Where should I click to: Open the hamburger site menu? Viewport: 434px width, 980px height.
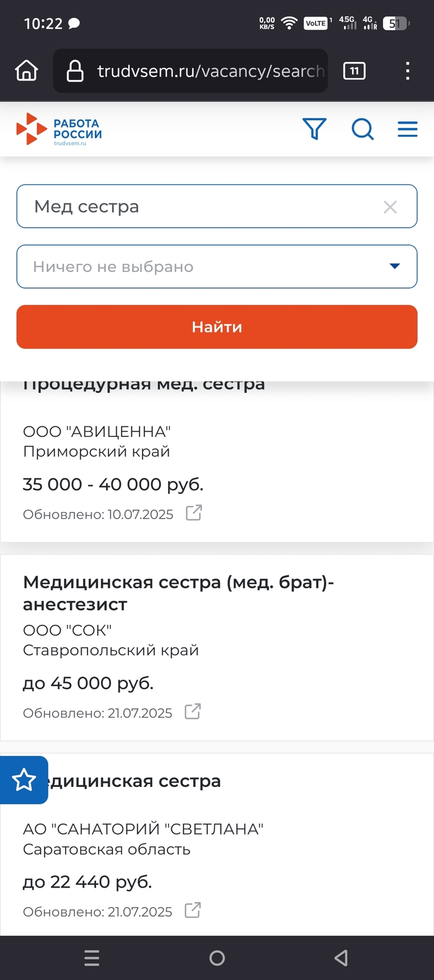407,129
